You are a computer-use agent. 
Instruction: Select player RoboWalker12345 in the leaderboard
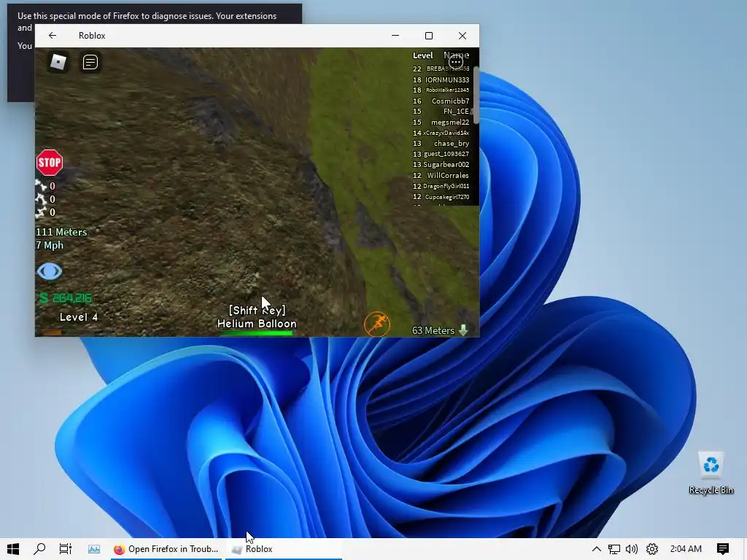point(441,90)
